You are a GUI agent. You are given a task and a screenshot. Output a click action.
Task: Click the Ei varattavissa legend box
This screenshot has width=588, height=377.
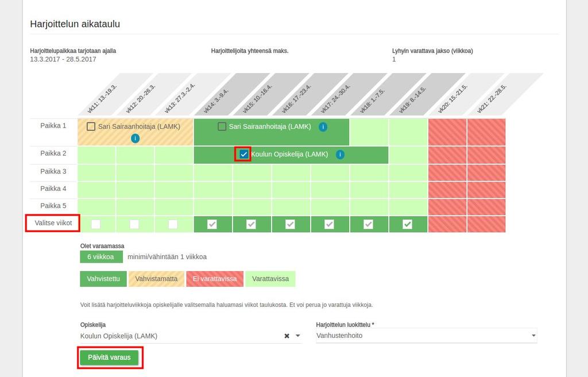215,279
